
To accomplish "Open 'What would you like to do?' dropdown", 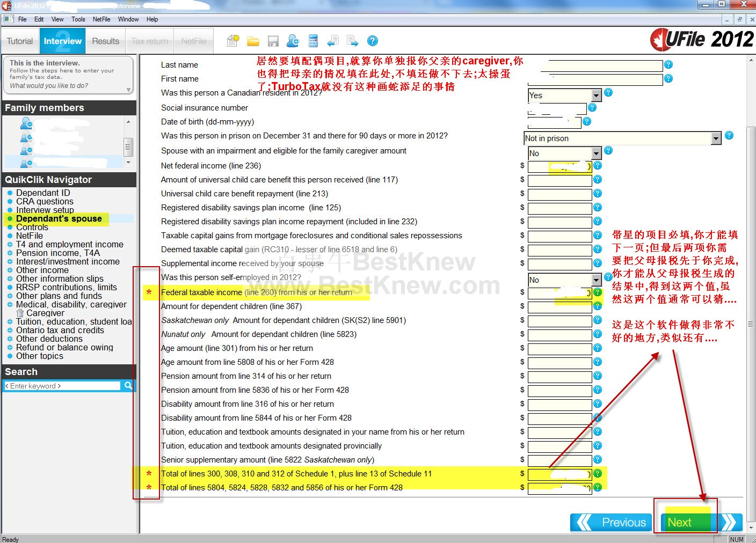I will (128, 90).
